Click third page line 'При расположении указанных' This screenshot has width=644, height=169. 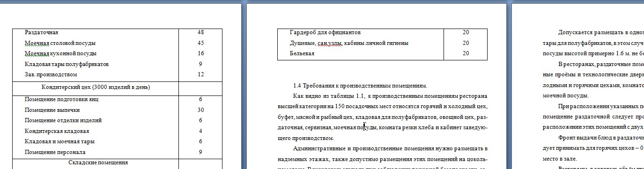click(601, 107)
